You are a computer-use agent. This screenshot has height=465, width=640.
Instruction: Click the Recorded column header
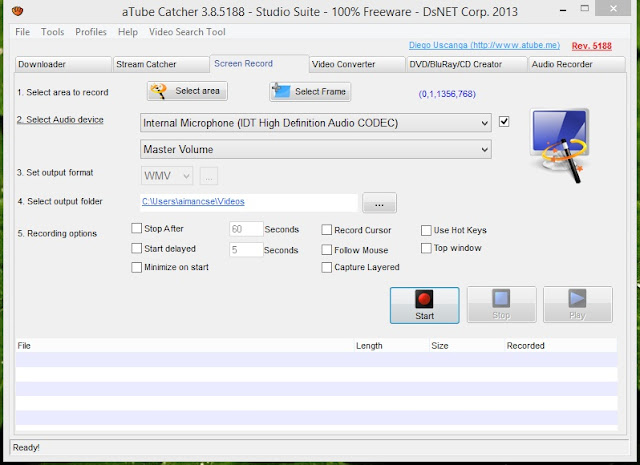click(x=561, y=346)
